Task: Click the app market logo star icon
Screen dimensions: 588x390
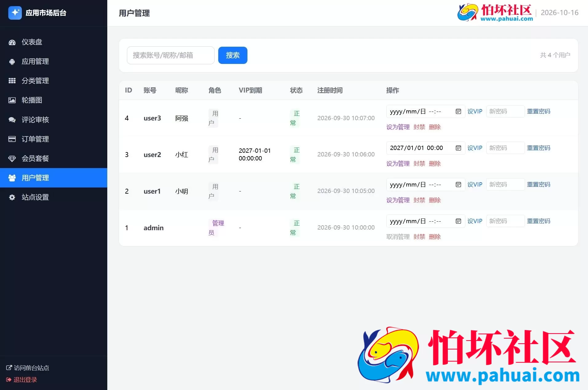Action: 15,13
